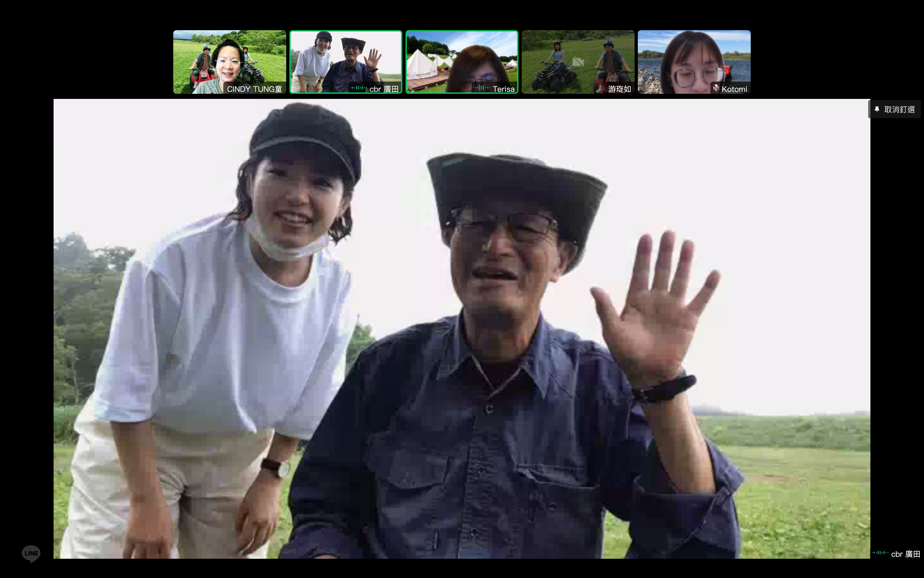Click the CINDY TUNG童 name label
Image resolution: width=924 pixels, height=578 pixels.
(254, 89)
